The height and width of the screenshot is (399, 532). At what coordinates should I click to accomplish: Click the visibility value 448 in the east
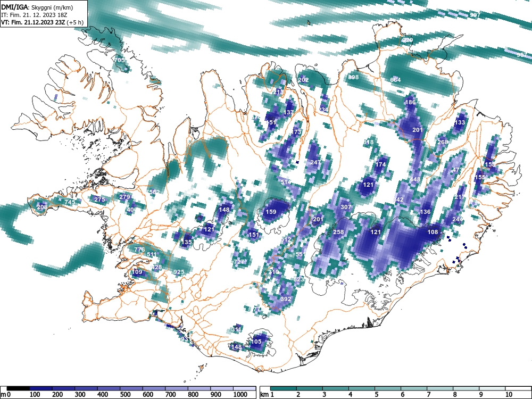tap(415, 179)
